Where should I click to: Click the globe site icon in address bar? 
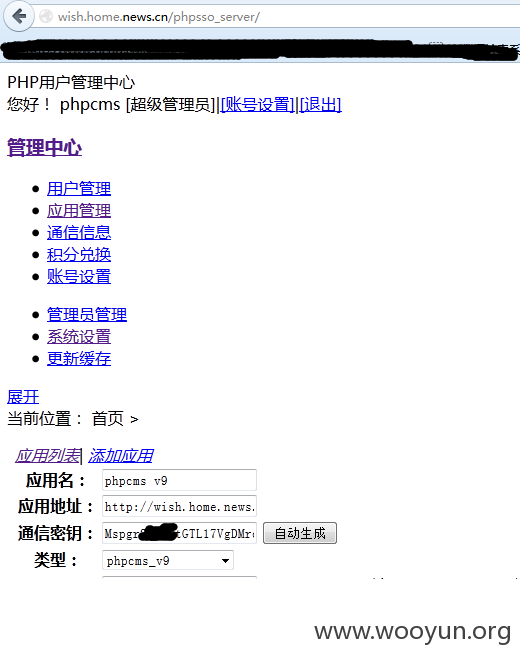pos(45,16)
